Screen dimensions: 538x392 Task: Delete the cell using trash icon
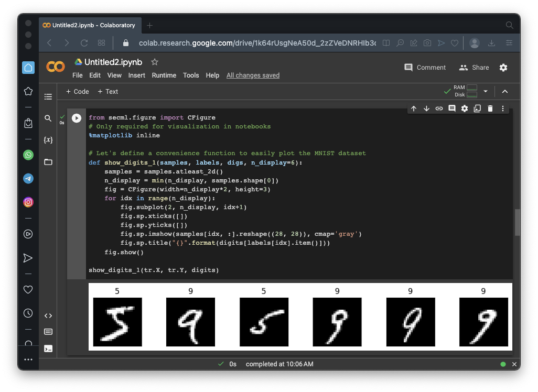coord(490,108)
